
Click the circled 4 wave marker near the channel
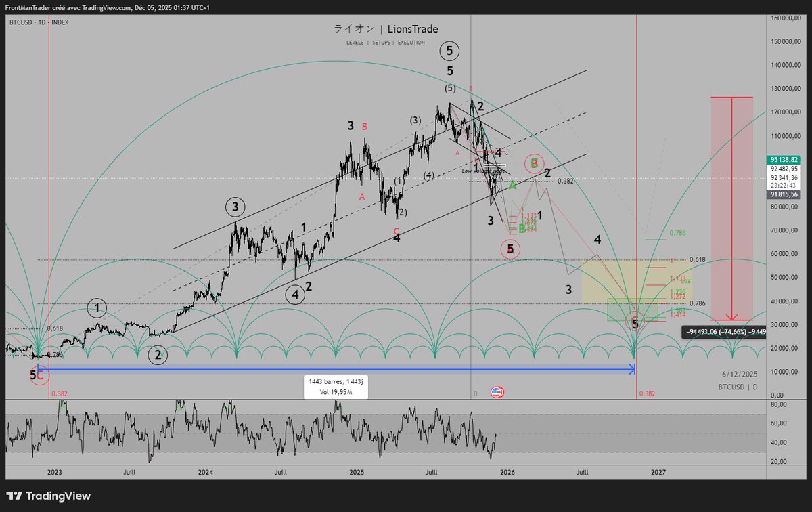[294, 295]
